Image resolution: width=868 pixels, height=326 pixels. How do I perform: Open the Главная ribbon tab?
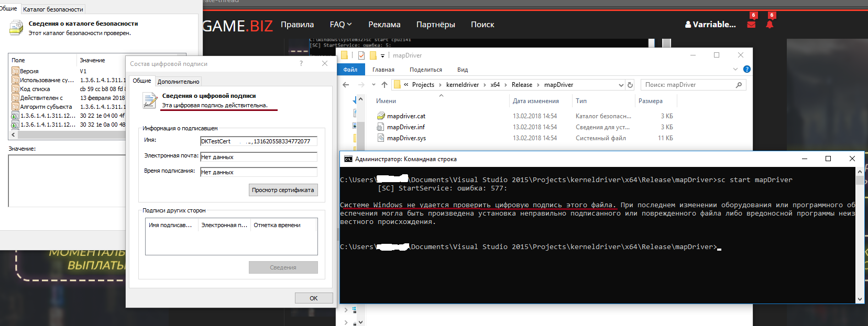click(383, 70)
